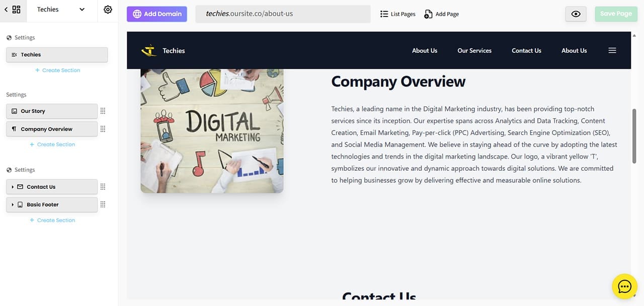The image size is (644, 306).
Task: Grab the drag handle for Company Overview
Action: (x=103, y=129)
